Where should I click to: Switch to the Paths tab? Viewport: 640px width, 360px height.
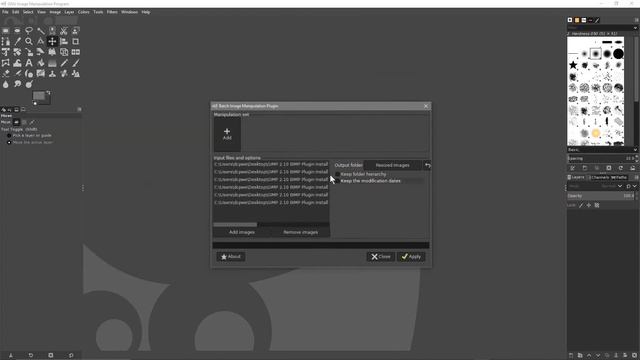click(x=619, y=178)
